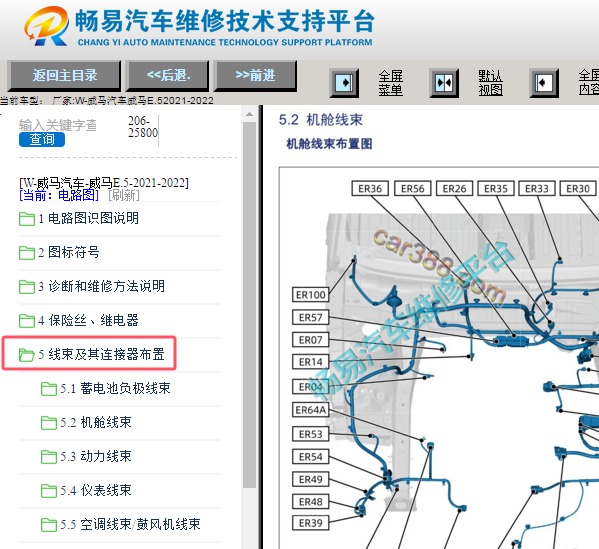Open 5.2 机舱线束 in tree
The height and width of the screenshot is (549, 599).
(96, 422)
